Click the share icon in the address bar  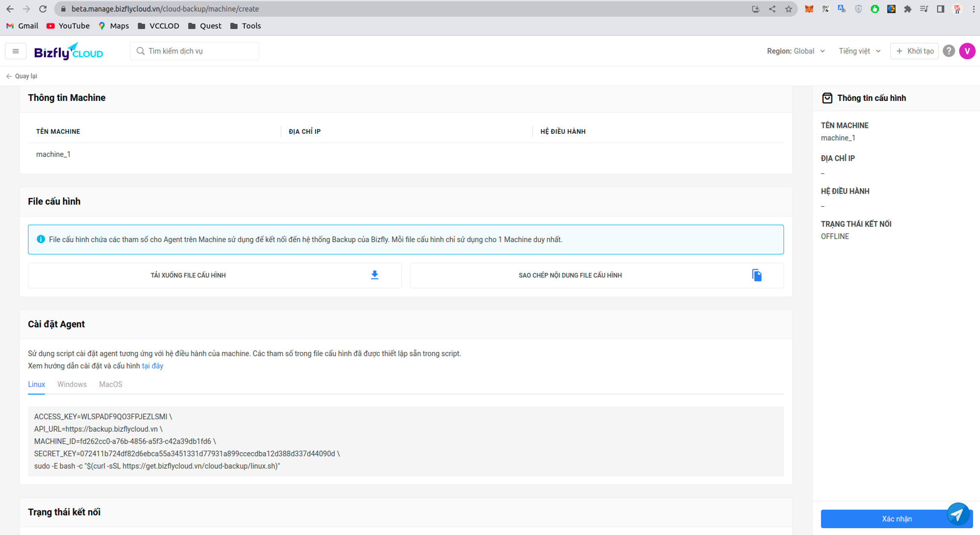tap(772, 8)
